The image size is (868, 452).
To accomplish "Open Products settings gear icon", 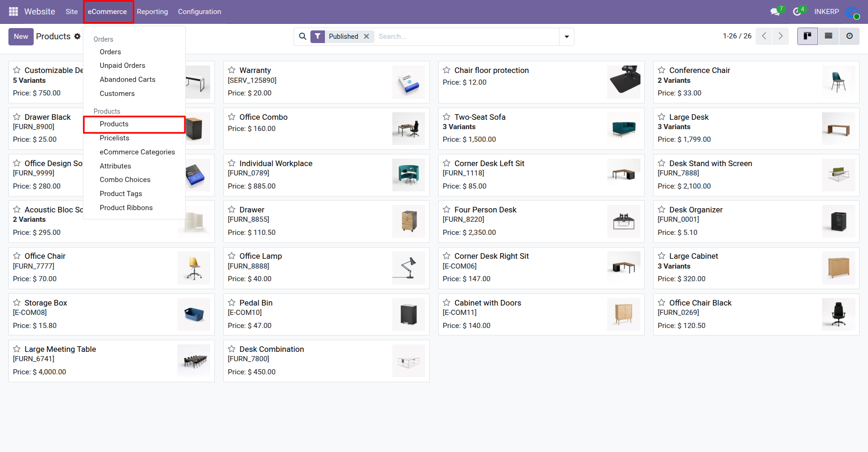I will (x=77, y=36).
